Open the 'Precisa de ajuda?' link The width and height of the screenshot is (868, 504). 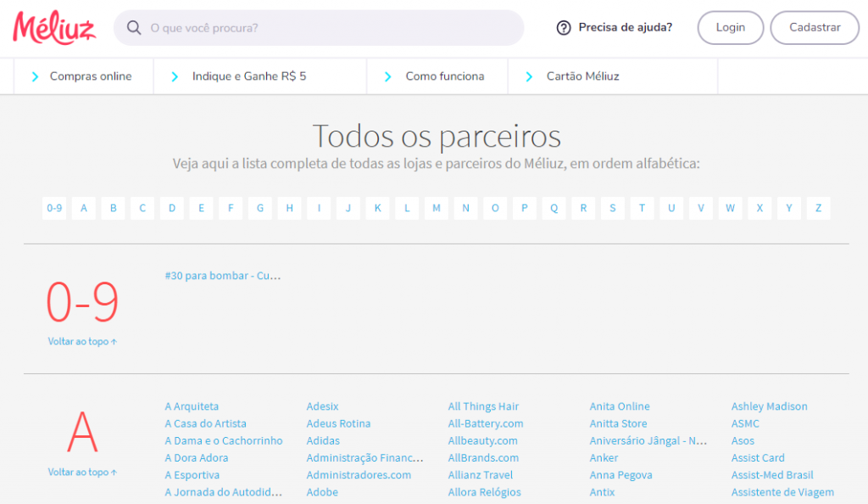[x=625, y=27]
